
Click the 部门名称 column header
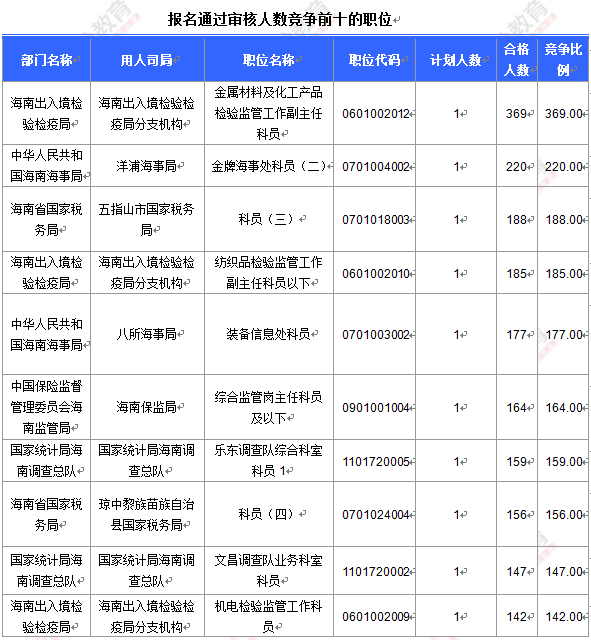click(x=47, y=60)
